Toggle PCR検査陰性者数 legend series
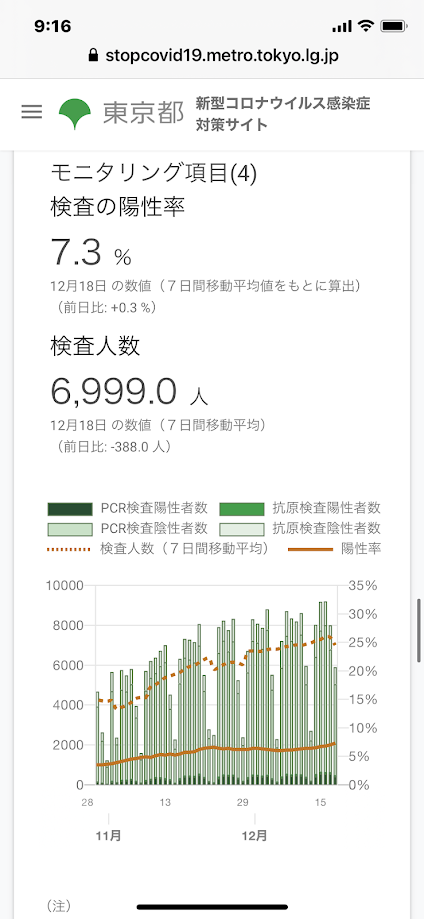 click(127, 529)
